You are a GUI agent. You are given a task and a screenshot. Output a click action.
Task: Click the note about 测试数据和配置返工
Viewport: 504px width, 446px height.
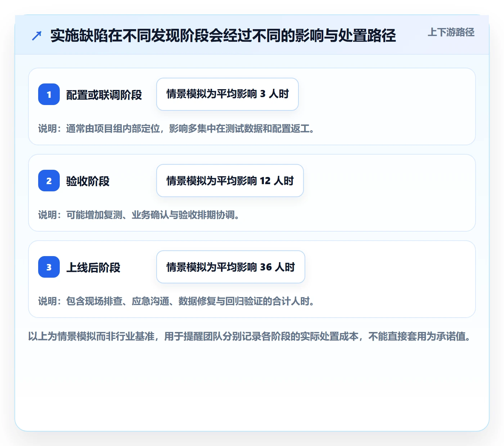click(176, 129)
